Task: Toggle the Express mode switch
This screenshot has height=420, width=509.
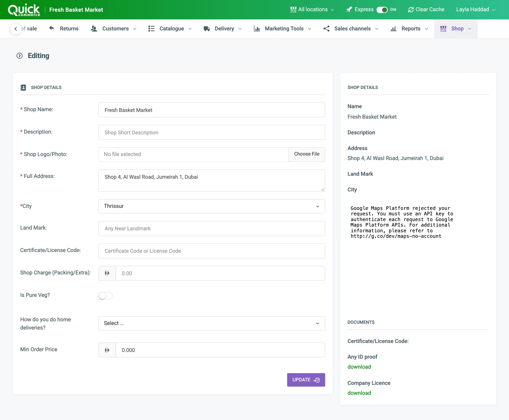Action: 382,9
